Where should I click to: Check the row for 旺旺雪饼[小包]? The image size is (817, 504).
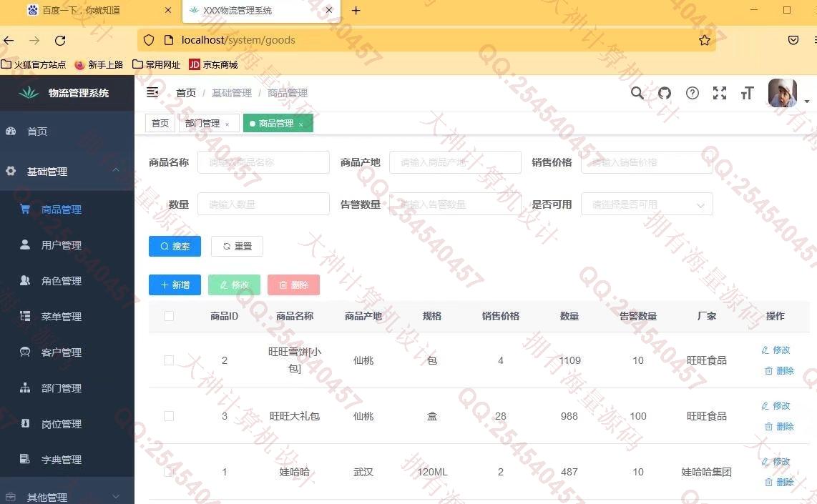[x=169, y=360]
